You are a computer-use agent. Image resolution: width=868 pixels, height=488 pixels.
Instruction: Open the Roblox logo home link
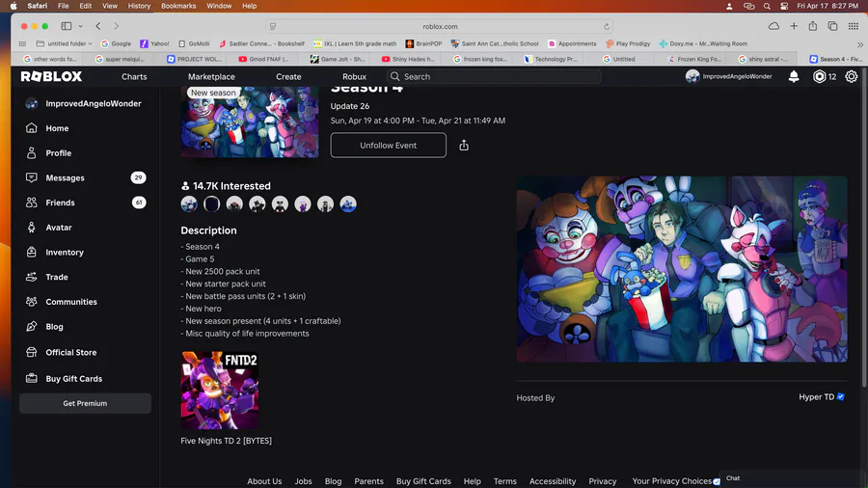51,76
